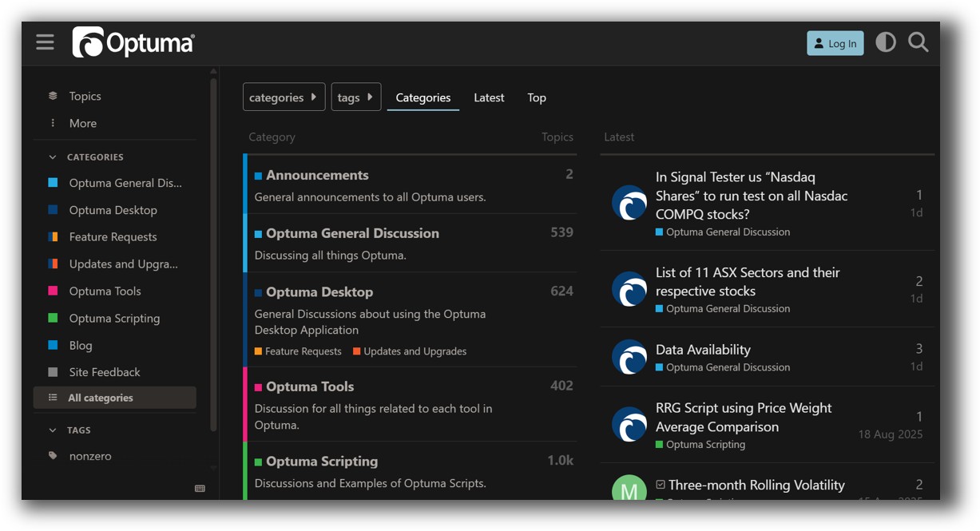Click the nonzero tag icon
This screenshot has height=531, width=980.
(x=53, y=456)
